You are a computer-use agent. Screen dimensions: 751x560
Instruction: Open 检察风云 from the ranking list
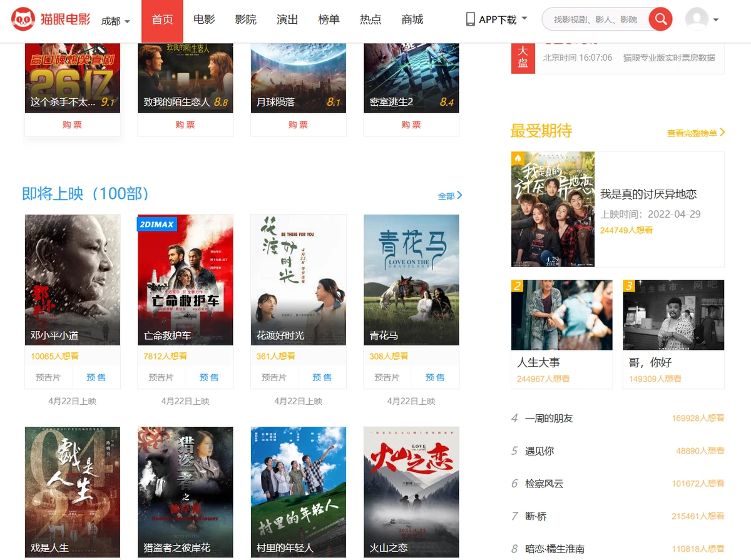pyautogui.click(x=544, y=483)
